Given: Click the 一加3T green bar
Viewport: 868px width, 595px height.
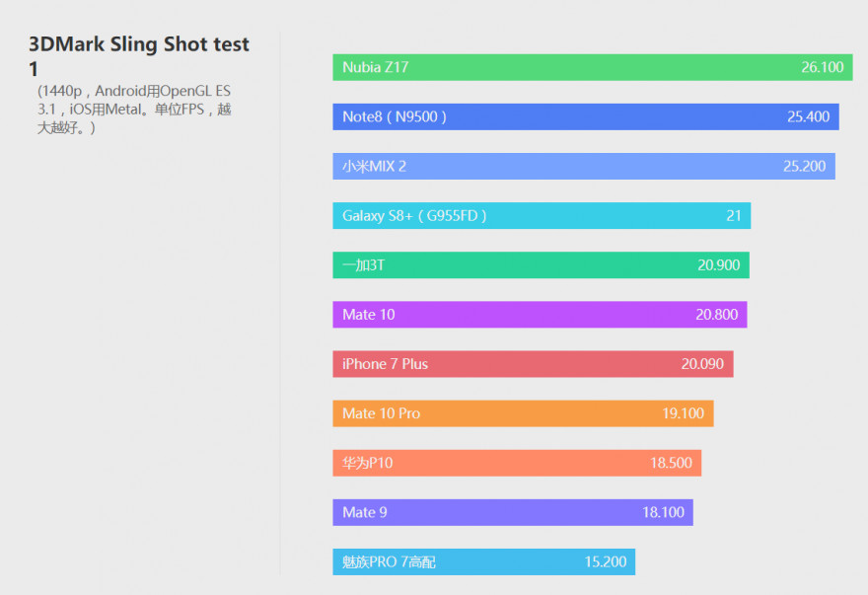Looking at the screenshot, I should pos(541,264).
